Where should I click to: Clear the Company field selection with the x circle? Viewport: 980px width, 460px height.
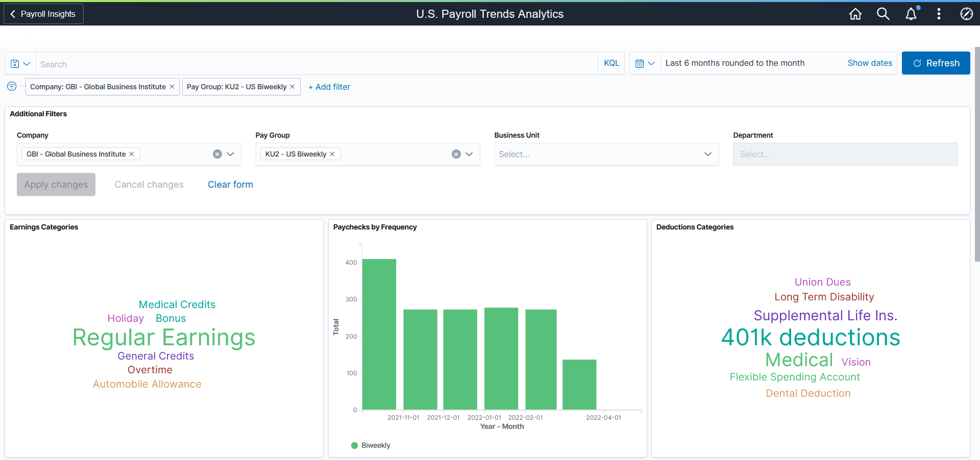218,154
